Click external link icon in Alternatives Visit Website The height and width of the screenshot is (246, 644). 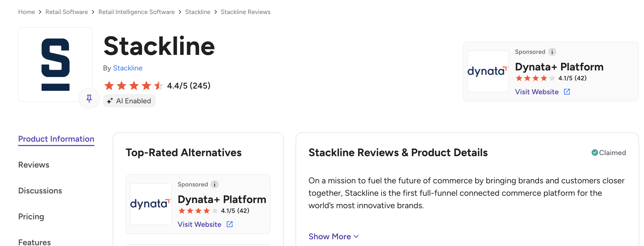coord(230,224)
